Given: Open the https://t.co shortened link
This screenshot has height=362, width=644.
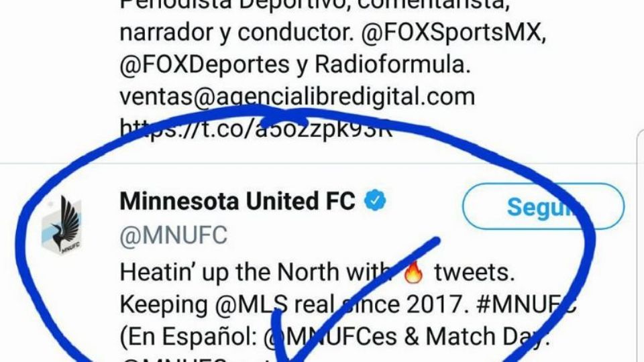Looking at the screenshot, I should pos(256,129).
